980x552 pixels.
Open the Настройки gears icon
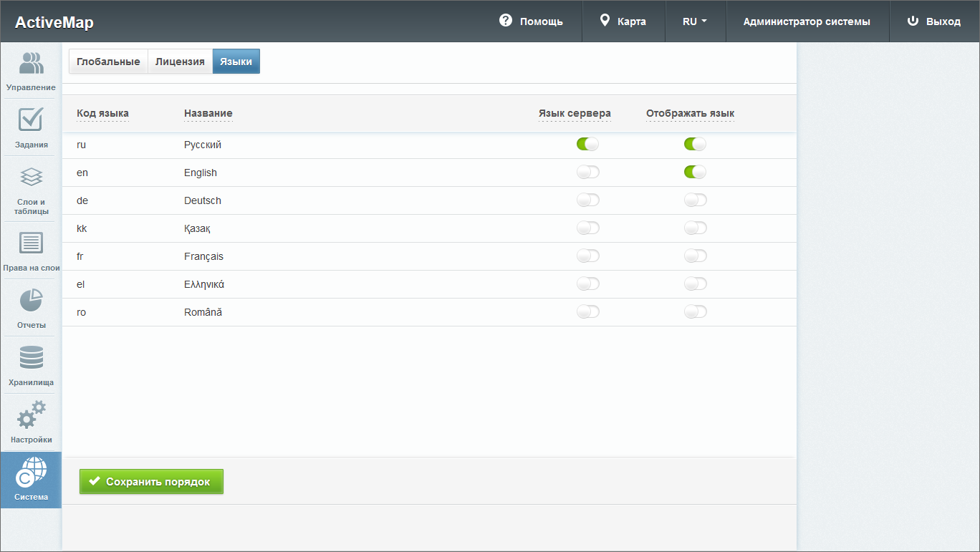click(31, 415)
